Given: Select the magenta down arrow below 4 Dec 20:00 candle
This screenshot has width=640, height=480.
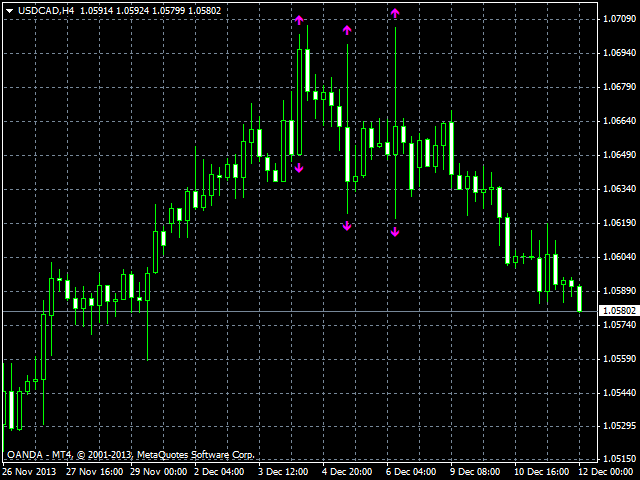Looking at the screenshot, I should pyautogui.click(x=347, y=226).
